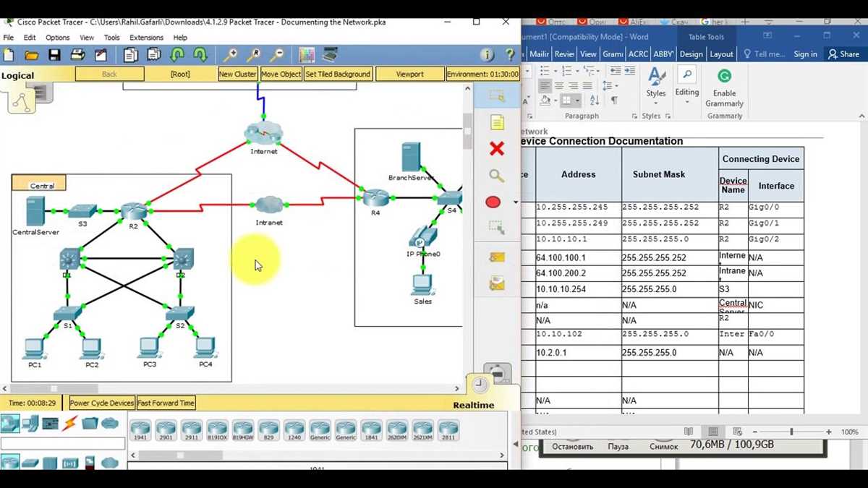The image size is (868, 488).
Task: Open Numbering dropdown arrow in Word
Action: 577,71
